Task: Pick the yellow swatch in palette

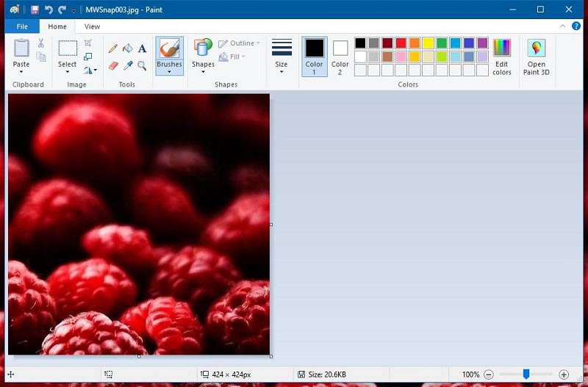Action: point(428,43)
